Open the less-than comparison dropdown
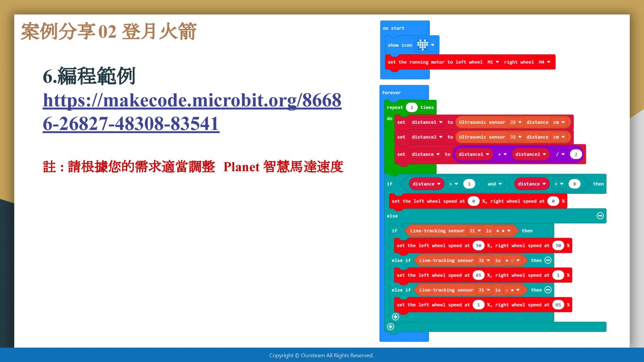 tap(559, 184)
